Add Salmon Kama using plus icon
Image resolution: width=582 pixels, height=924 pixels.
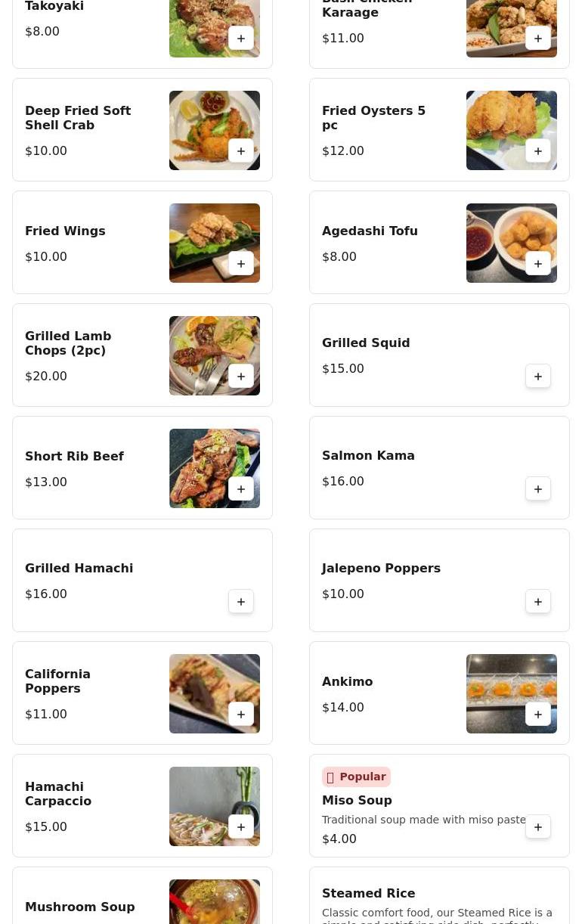tap(538, 489)
